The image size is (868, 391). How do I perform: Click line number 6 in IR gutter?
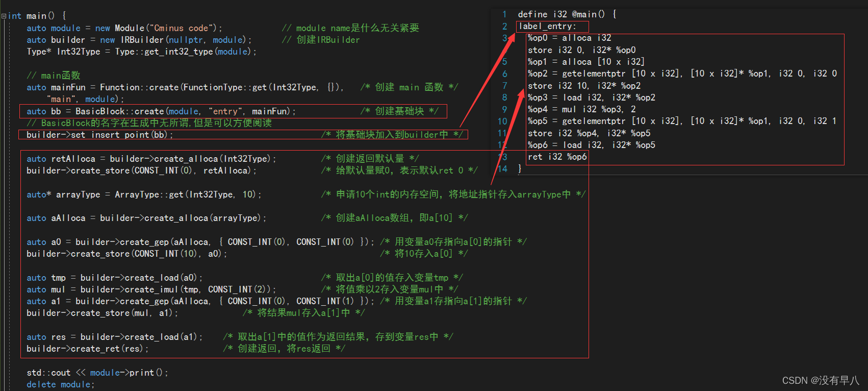pyautogui.click(x=504, y=74)
